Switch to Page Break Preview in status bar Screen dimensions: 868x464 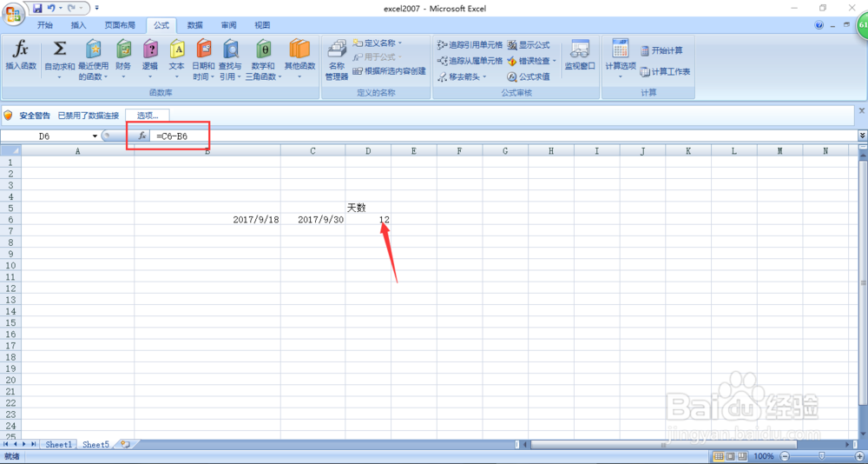point(742,456)
